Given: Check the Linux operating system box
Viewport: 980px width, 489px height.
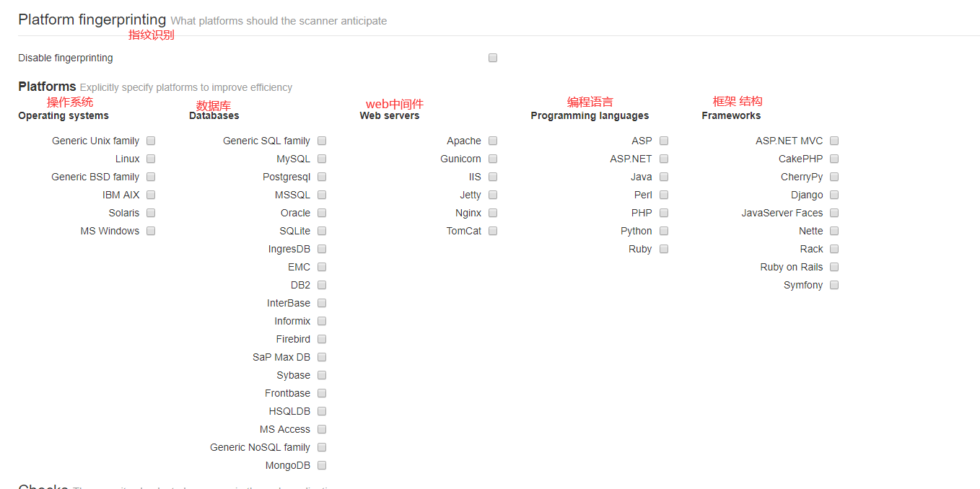Looking at the screenshot, I should tap(151, 159).
